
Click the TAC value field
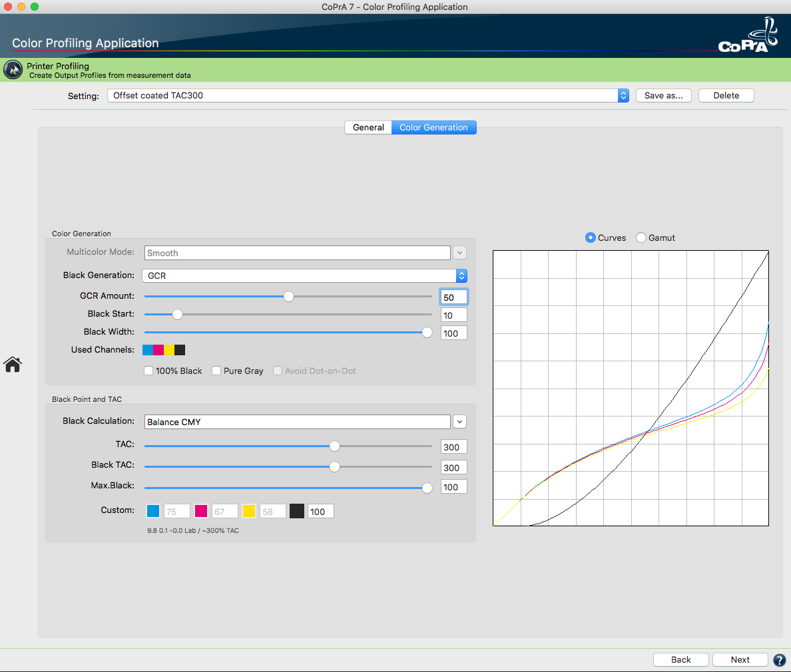454,447
